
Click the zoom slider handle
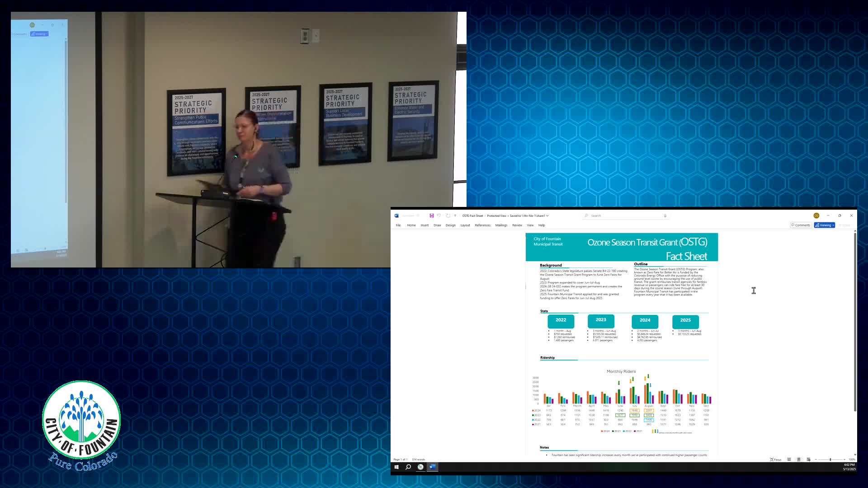click(830, 460)
